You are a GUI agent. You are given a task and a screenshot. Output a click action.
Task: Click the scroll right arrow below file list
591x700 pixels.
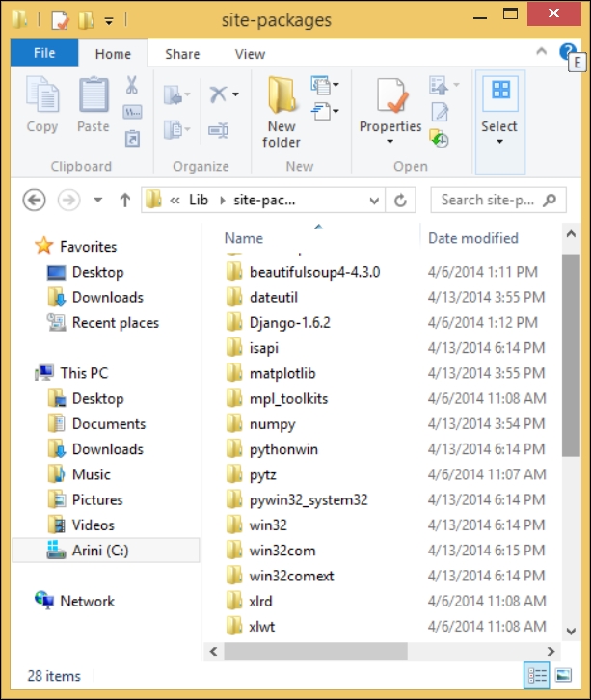coord(551,652)
